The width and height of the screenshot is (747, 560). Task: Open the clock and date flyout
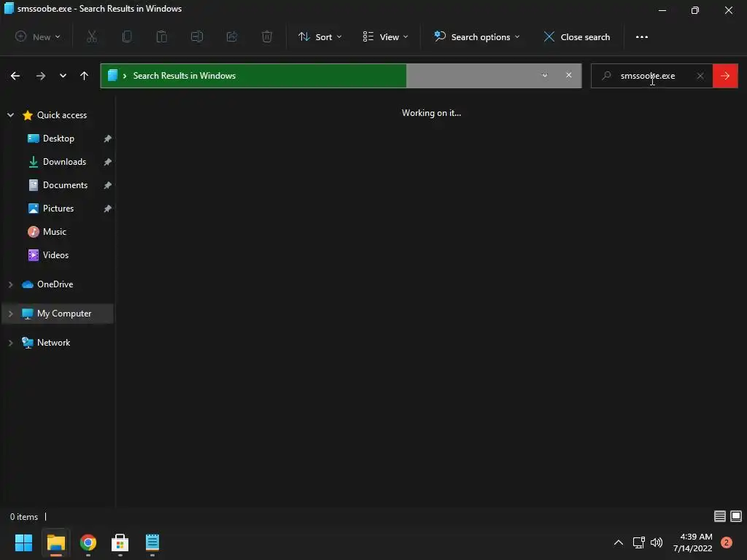click(x=693, y=542)
